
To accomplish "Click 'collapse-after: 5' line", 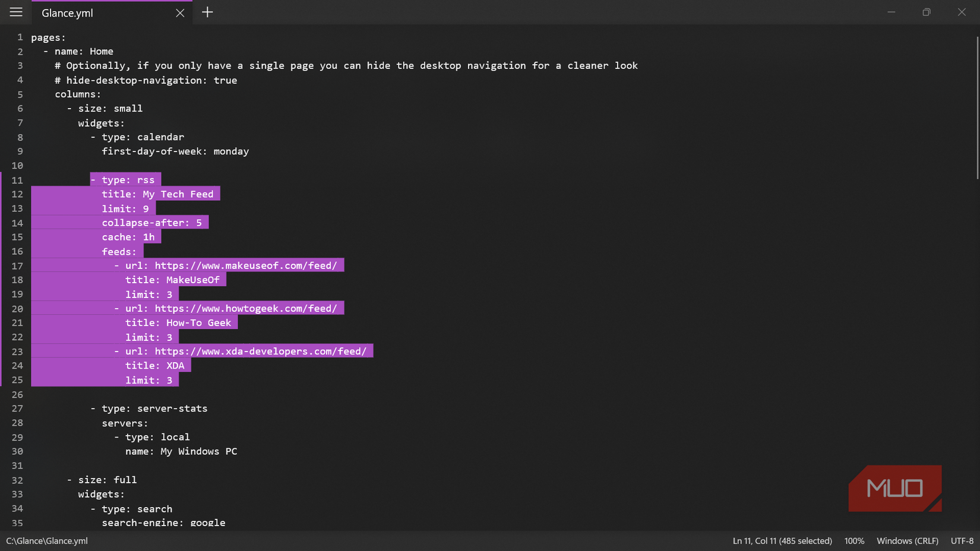I will coord(151,223).
